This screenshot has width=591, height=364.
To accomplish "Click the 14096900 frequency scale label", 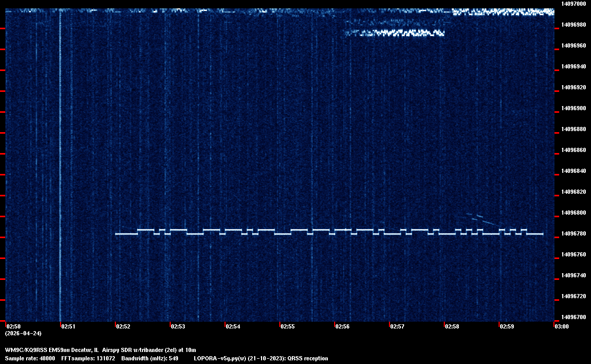I will [573, 108].
